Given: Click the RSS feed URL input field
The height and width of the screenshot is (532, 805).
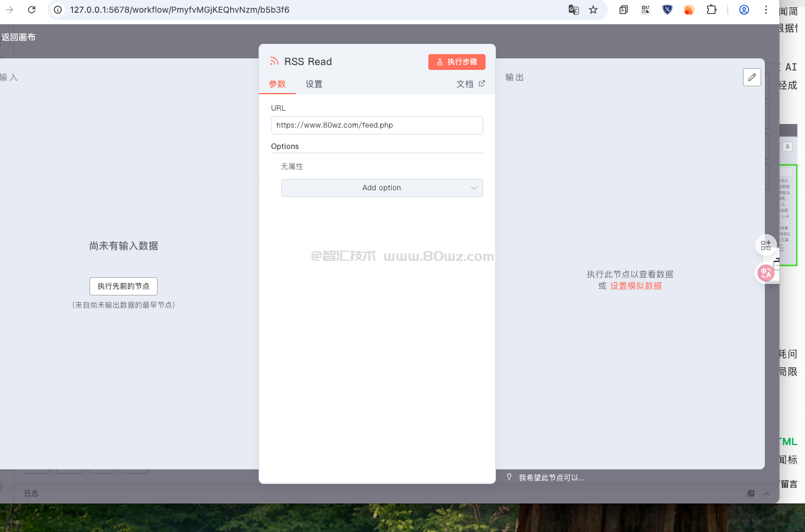Looking at the screenshot, I should pos(377,125).
